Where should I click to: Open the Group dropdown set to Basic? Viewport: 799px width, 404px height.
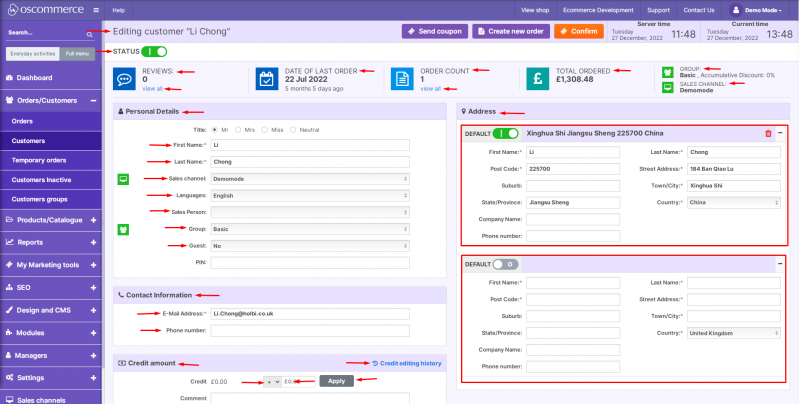point(310,229)
